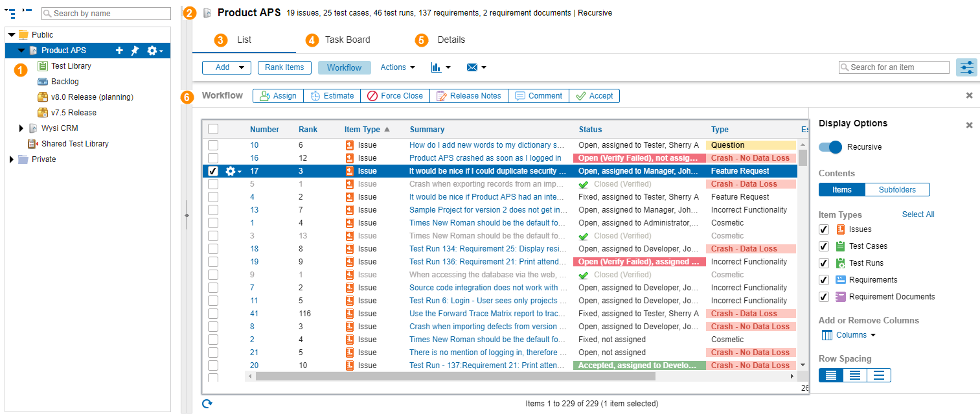Image resolution: width=980 pixels, height=418 pixels.
Task: Open the Actions dropdown menu
Action: click(x=397, y=67)
